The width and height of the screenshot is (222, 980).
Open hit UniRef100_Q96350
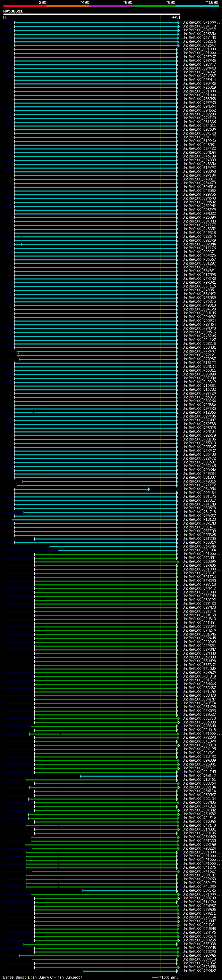(x=199, y=34)
